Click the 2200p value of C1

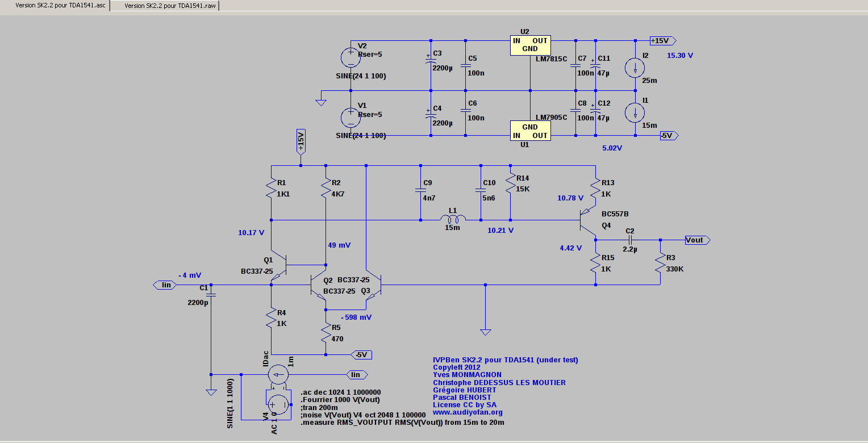(x=198, y=303)
